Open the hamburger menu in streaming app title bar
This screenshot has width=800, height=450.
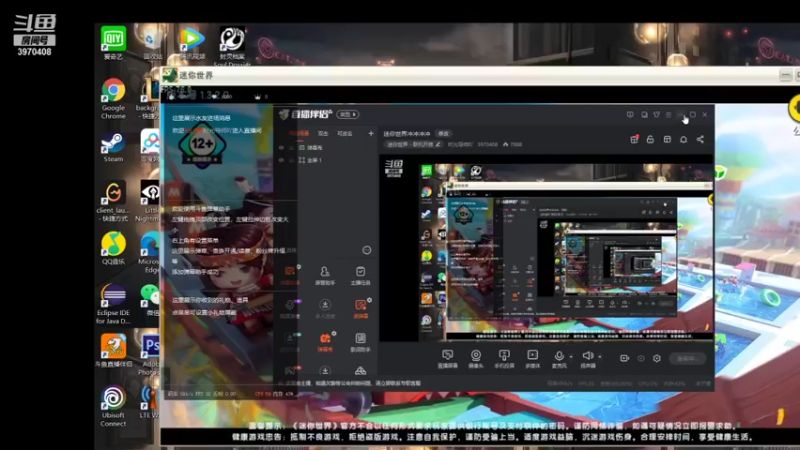coord(668,115)
